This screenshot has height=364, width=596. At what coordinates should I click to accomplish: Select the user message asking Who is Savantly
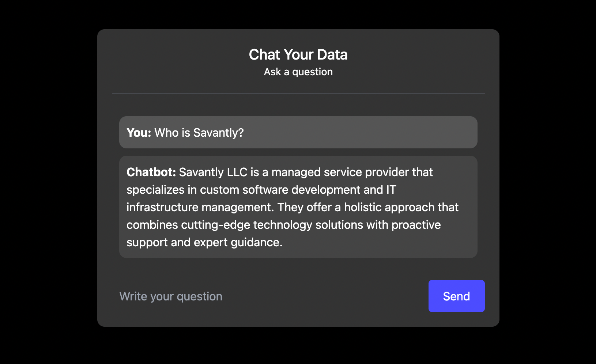pos(298,132)
